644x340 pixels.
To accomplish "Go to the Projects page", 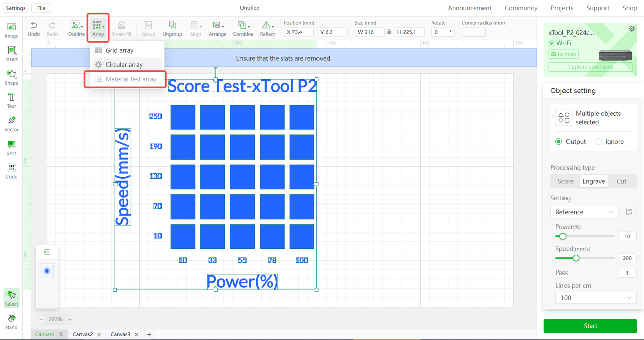I will click(x=562, y=8).
